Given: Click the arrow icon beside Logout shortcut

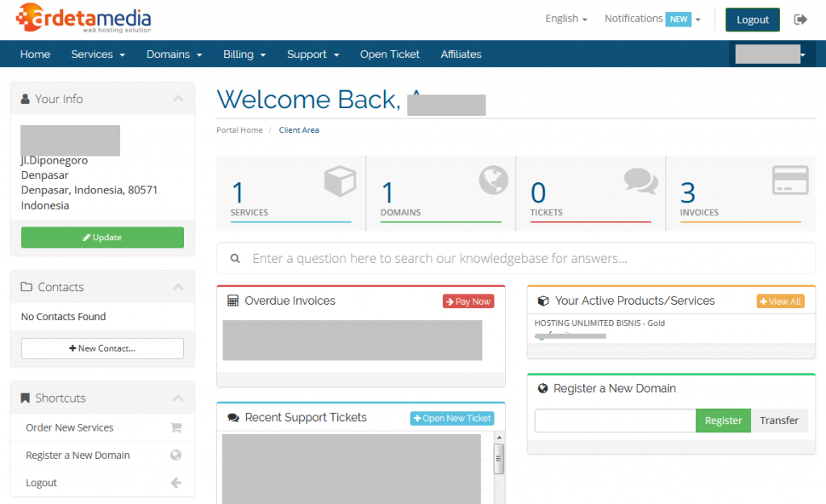Looking at the screenshot, I should (x=176, y=483).
